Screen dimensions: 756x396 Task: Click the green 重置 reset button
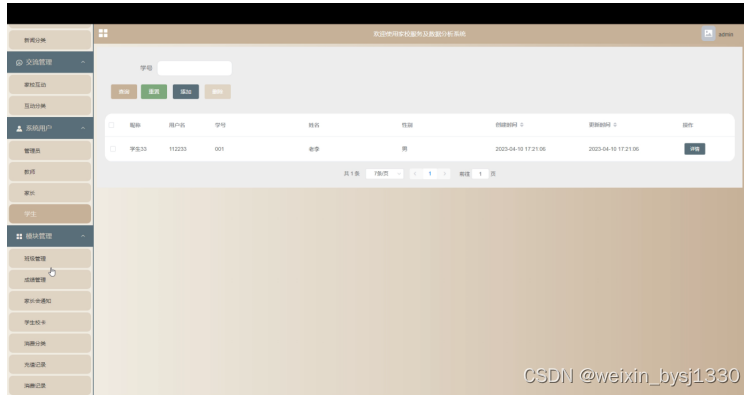tap(154, 92)
